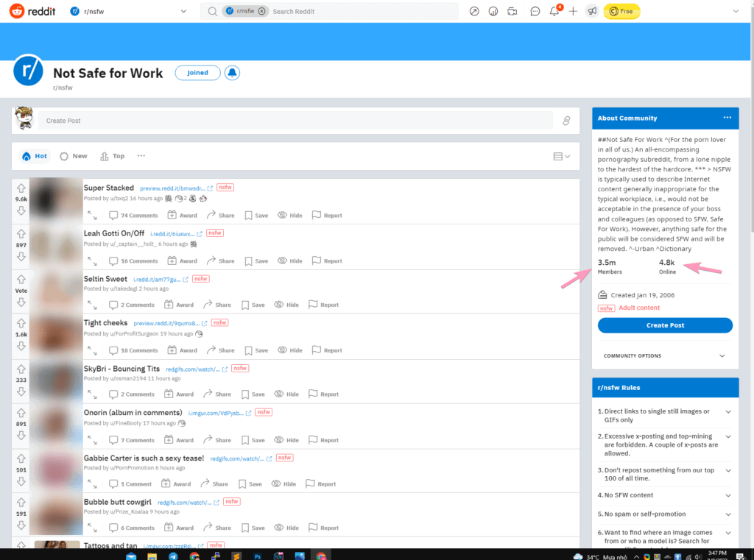Screen dimensions: 754x560
Task: Open user u/ForProfitSurgeon profile link
Action: [x=134, y=333]
